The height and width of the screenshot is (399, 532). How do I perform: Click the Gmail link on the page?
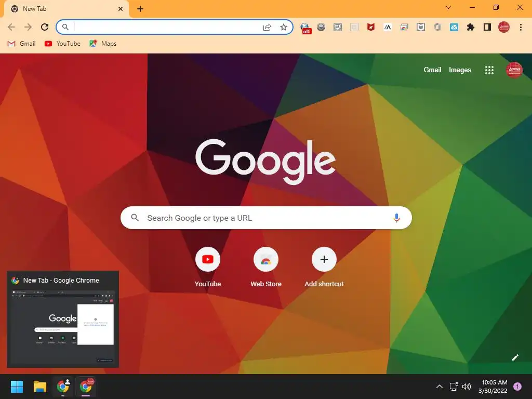point(432,70)
